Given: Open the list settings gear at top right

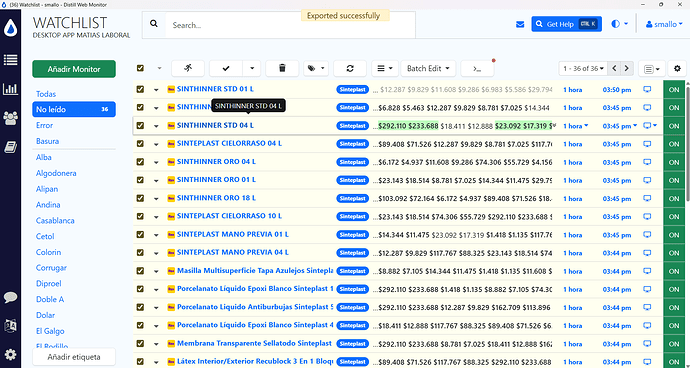Looking at the screenshot, I should [x=677, y=69].
